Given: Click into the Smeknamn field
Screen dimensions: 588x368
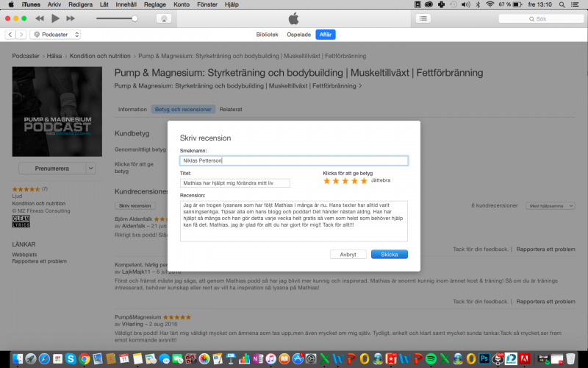Looking at the screenshot, I should pyautogui.click(x=293, y=160).
